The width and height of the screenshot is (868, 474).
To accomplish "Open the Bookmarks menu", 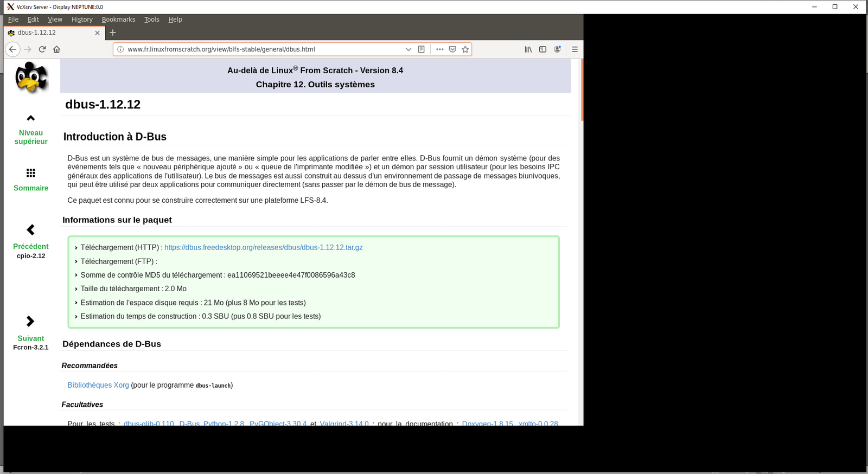I will 118,20.
